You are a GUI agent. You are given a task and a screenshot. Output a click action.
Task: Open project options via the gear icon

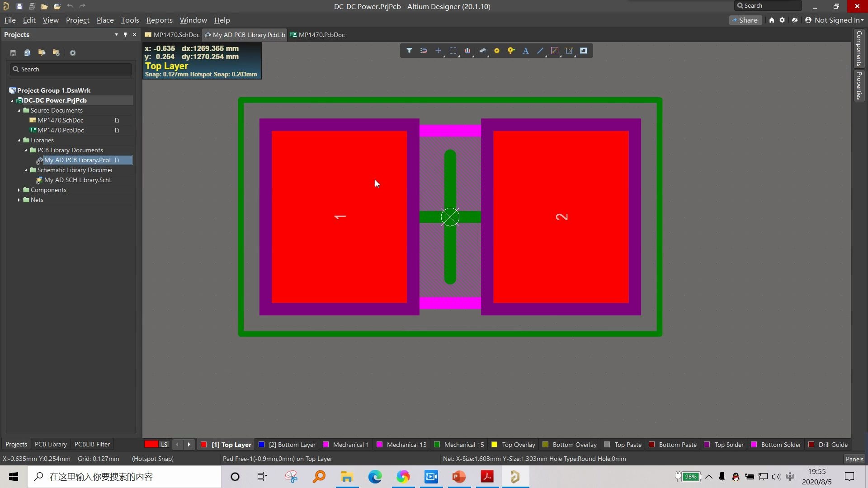[72, 53]
